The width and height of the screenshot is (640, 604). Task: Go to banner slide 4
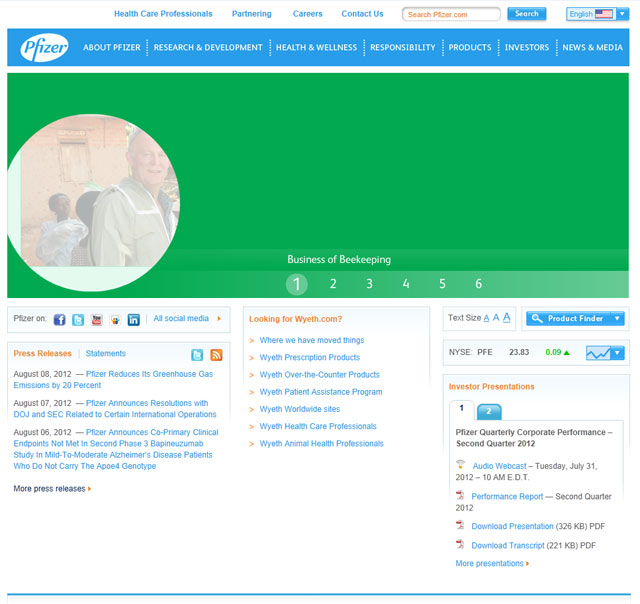[x=406, y=284]
